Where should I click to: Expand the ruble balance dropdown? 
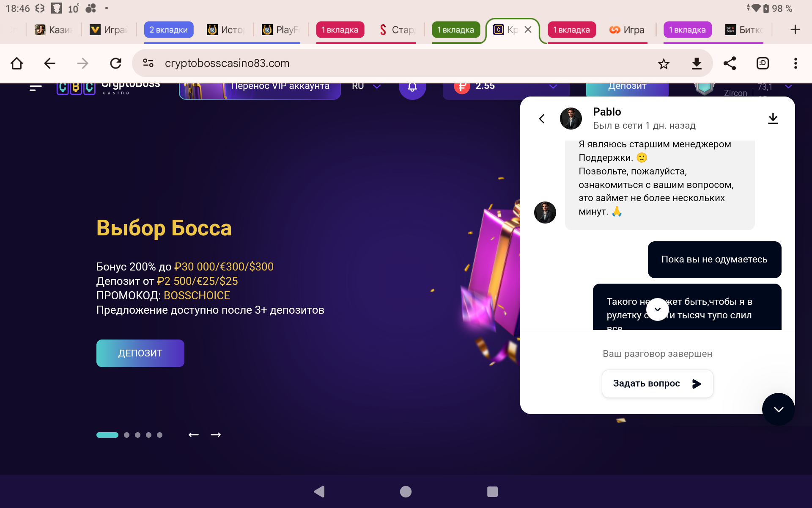coord(553,86)
